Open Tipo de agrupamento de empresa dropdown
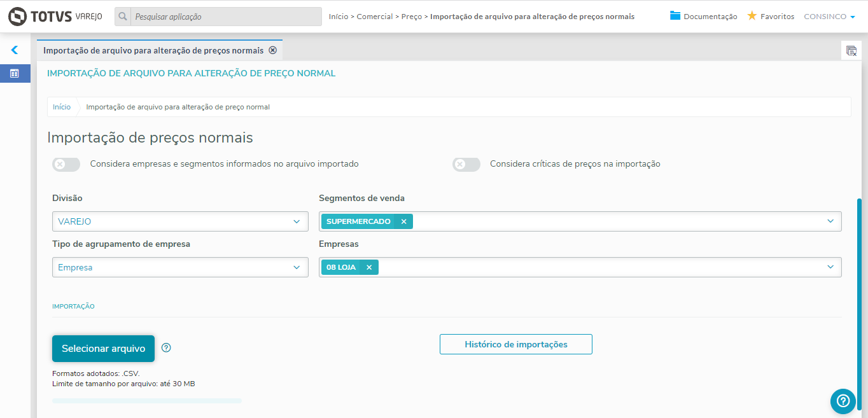The image size is (868, 418). coord(296,267)
